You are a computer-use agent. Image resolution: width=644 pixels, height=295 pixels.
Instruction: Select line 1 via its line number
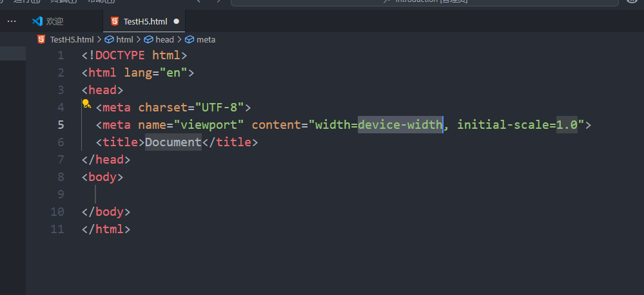tap(61, 55)
